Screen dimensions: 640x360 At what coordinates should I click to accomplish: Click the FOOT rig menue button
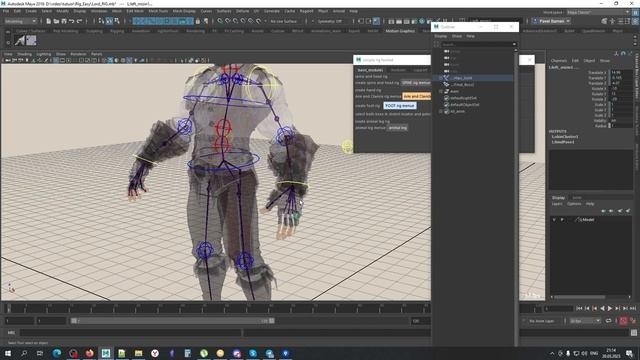[x=400, y=106]
